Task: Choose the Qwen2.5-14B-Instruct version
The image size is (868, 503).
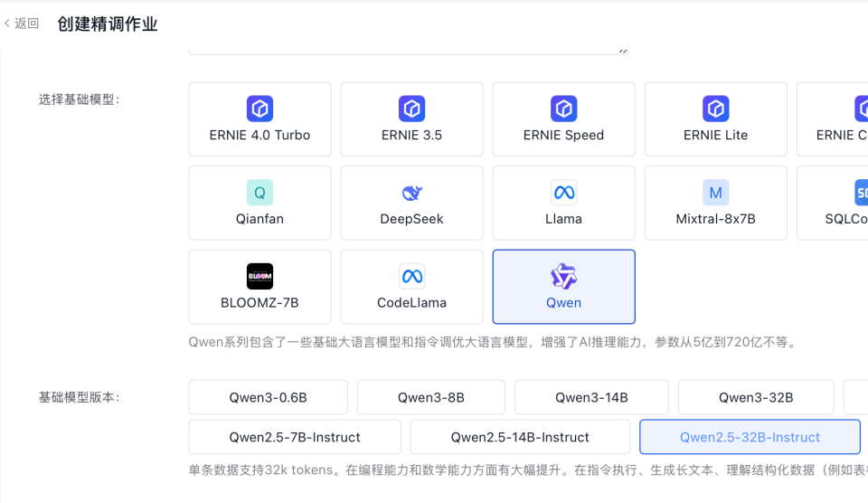Action: coord(520,437)
